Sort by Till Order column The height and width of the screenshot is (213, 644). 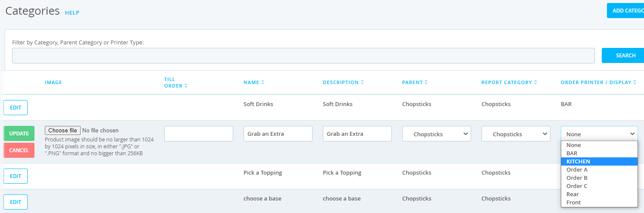tap(176, 82)
